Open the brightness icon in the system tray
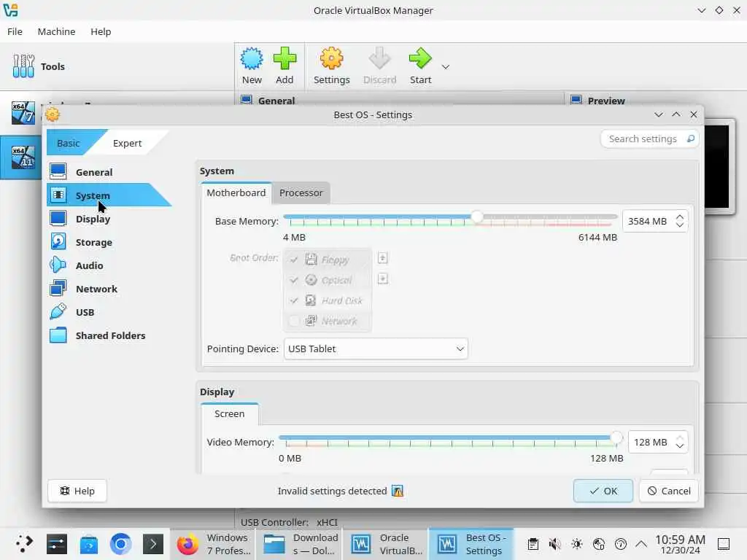 (x=576, y=544)
